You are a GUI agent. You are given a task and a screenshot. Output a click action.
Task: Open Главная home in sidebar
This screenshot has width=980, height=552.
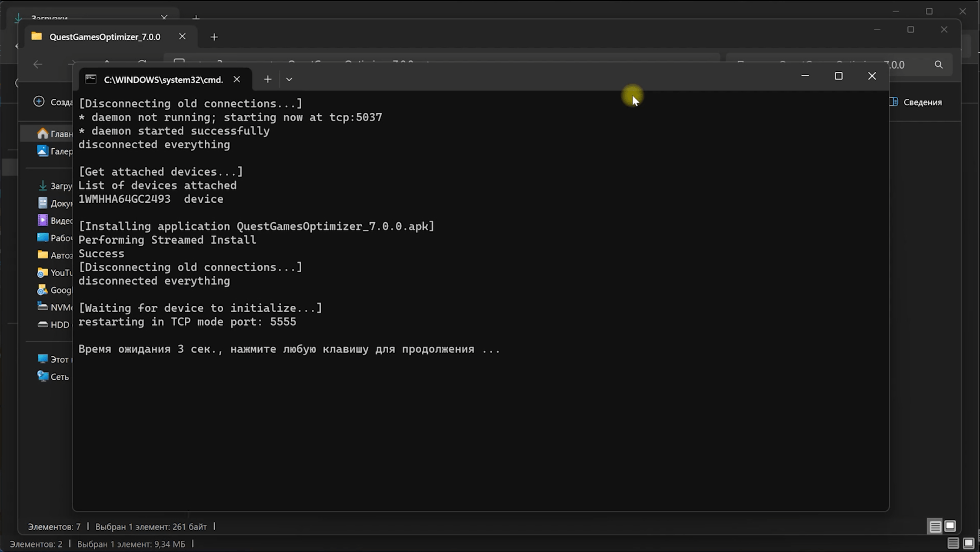(x=55, y=134)
